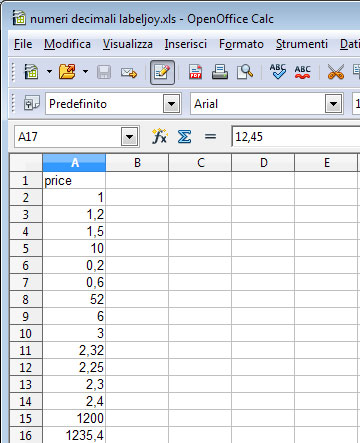Click the OpenOffice Calc title bar document icon
Viewport: 360px width, 443px height.
tap(19, 18)
